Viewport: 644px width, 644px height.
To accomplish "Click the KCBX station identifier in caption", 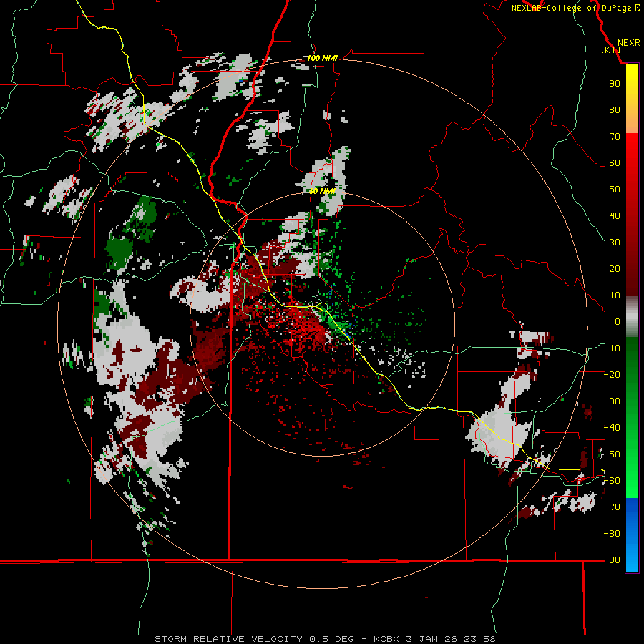I will point(386,639).
